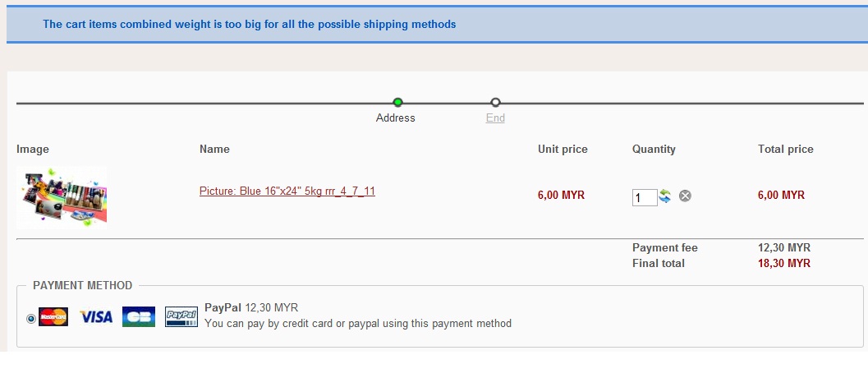Viewport: 868px width, 378px height.
Task: Open the Picture: Blue 16"x24" product link
Action: point(287,191)
